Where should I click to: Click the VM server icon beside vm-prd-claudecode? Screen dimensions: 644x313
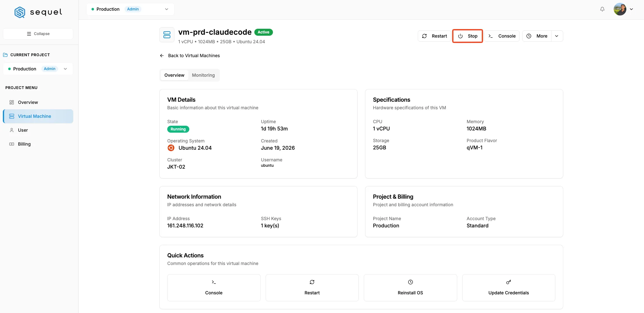click(167, 35)
